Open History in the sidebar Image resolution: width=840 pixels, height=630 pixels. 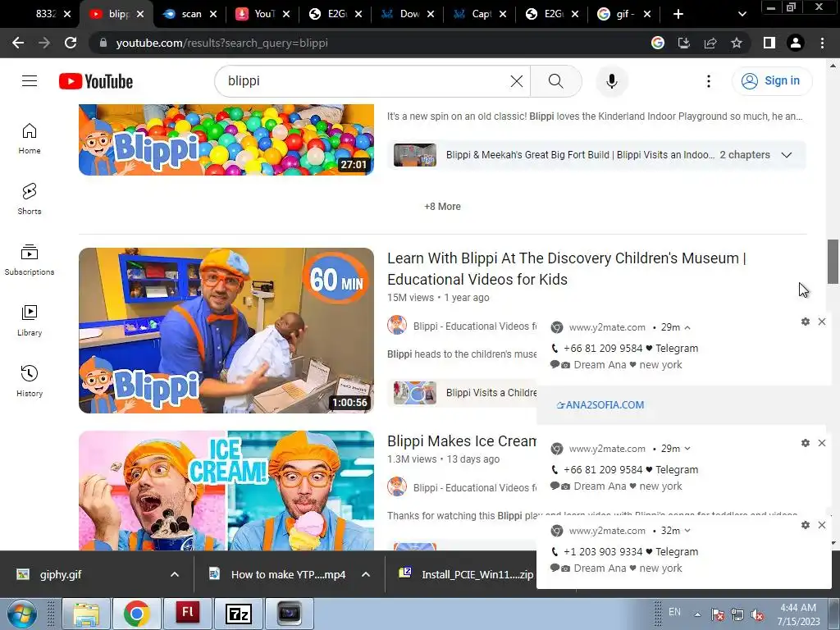click(30, 381)
